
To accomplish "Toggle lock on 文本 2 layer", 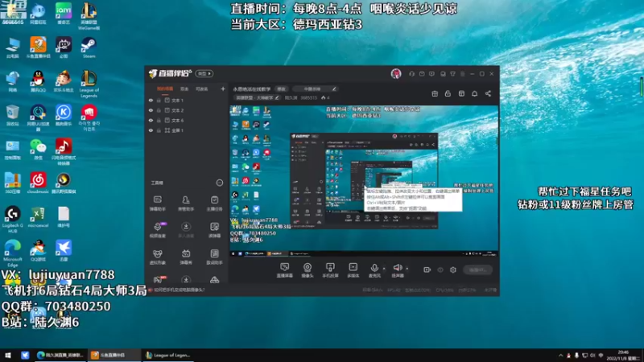I will tap(159, 110).
